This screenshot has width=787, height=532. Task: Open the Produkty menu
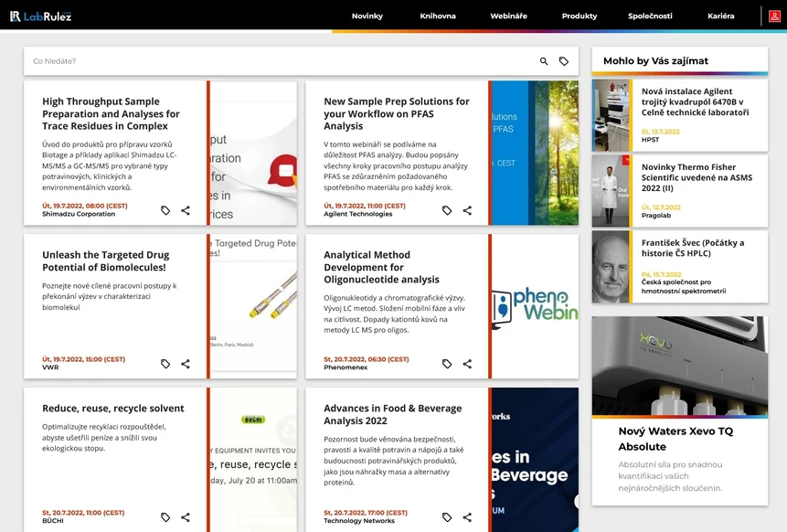pos(580,16)
